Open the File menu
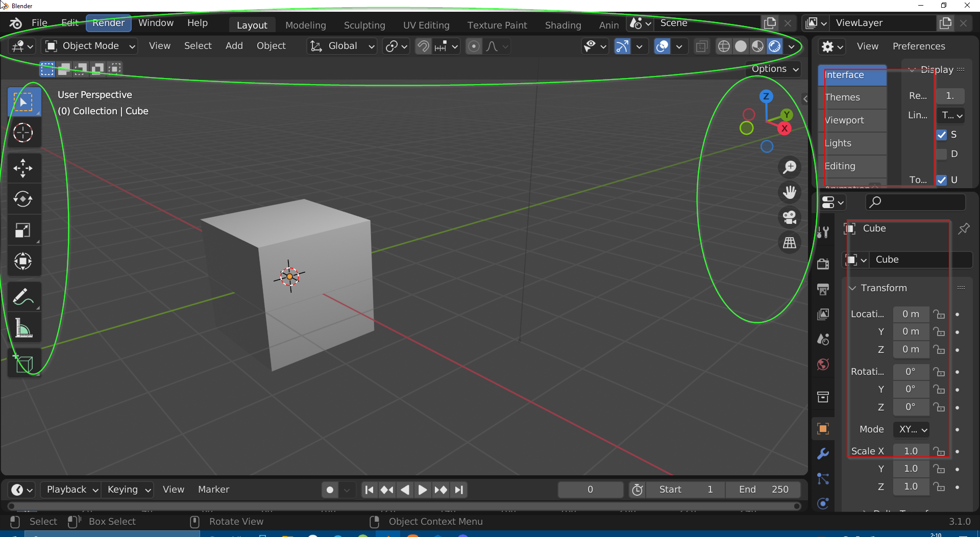Viewport: 980px width, 537px height. coord(39,23)
